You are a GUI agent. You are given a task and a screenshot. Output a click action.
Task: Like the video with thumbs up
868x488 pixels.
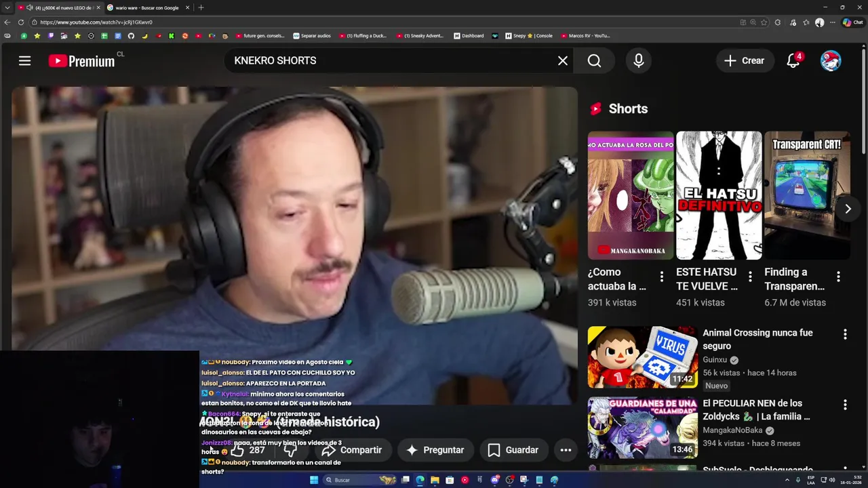[248, 450]
